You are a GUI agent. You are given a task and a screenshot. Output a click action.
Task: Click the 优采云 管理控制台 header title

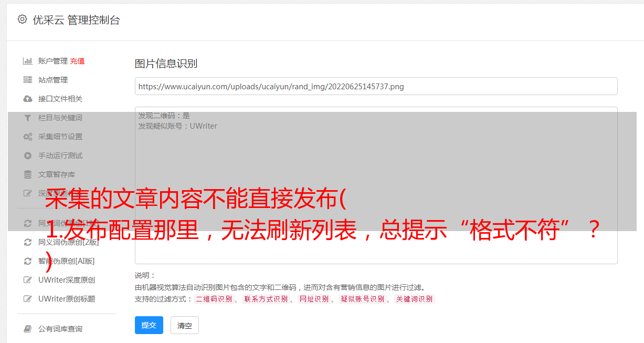coord(76,20)
